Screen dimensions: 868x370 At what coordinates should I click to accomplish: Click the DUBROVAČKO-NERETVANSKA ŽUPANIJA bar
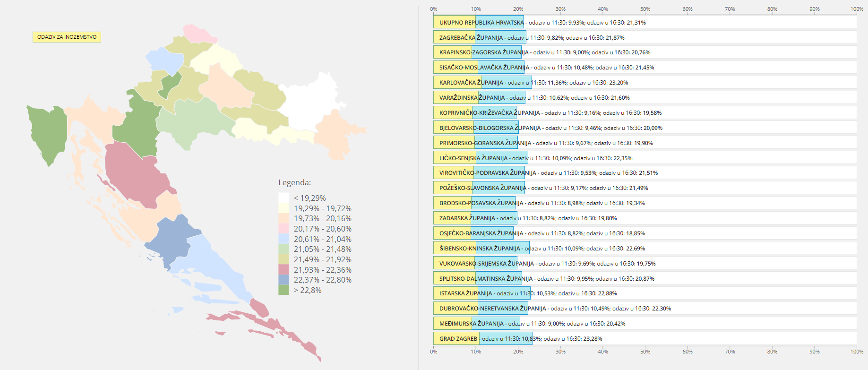pos(481,309)
